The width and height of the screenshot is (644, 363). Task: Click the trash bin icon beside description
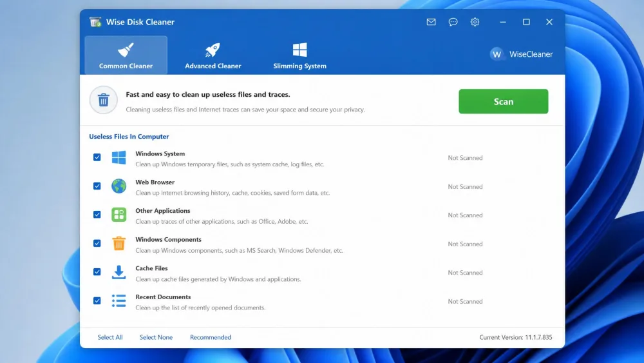[104, 99]
